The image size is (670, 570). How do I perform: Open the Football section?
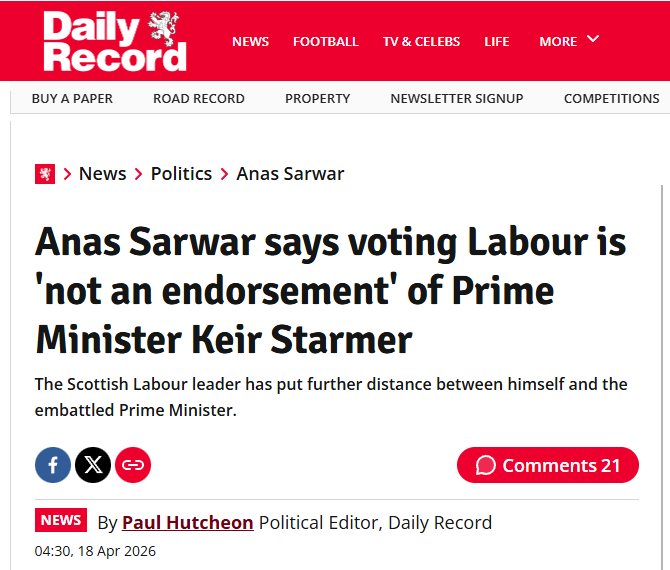click(x=325, y=41)
